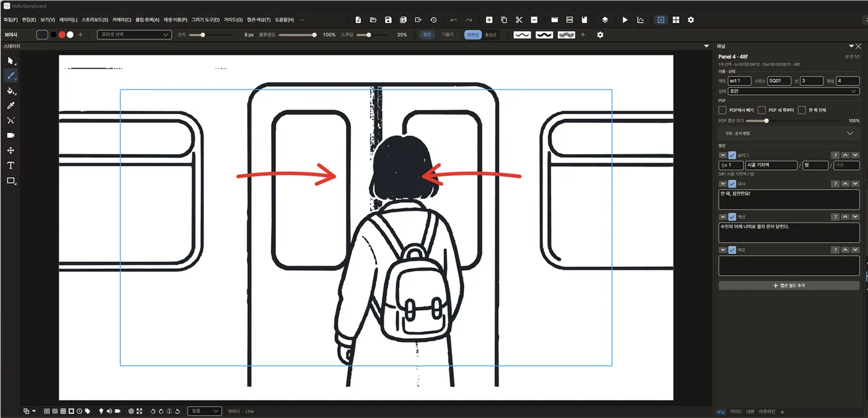Select the rectangle shape tool
This screenshot has width=868, height=418.
point(11,181)
